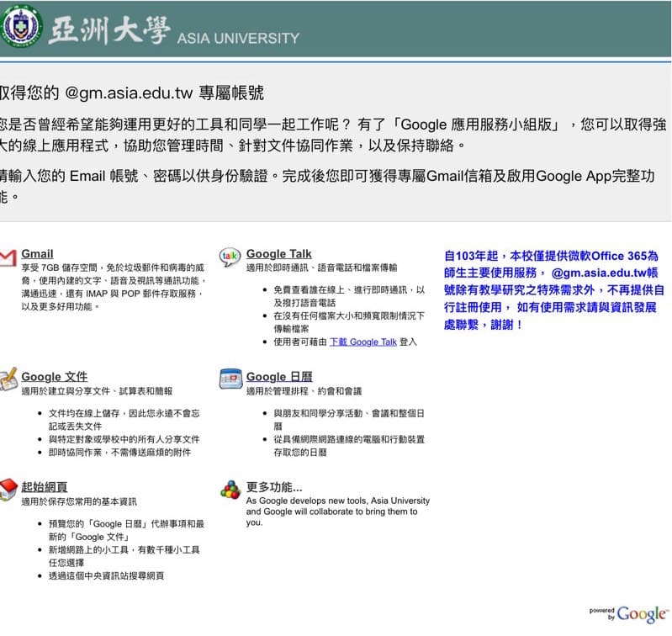Click the 取得您的 @gm.asia.edu.tw 專屬帳號 heading
This screenshot has width=672, height=636.
point(131,93)
